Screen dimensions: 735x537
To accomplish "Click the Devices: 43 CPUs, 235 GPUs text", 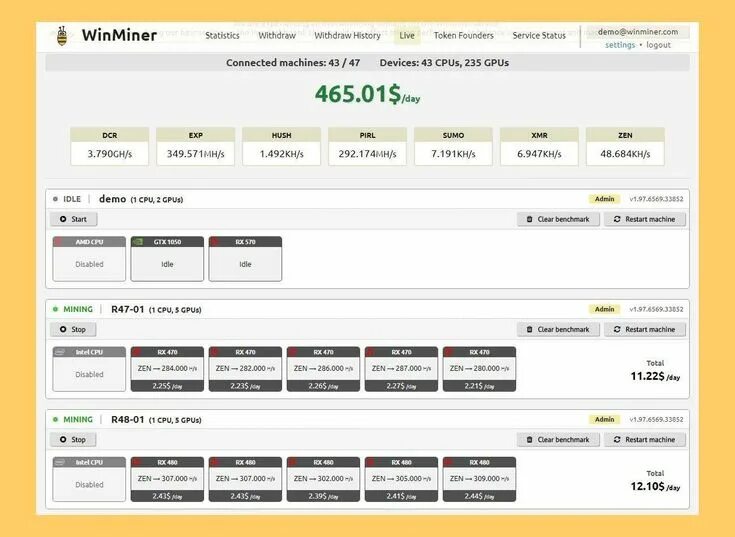I will (444, 63).
